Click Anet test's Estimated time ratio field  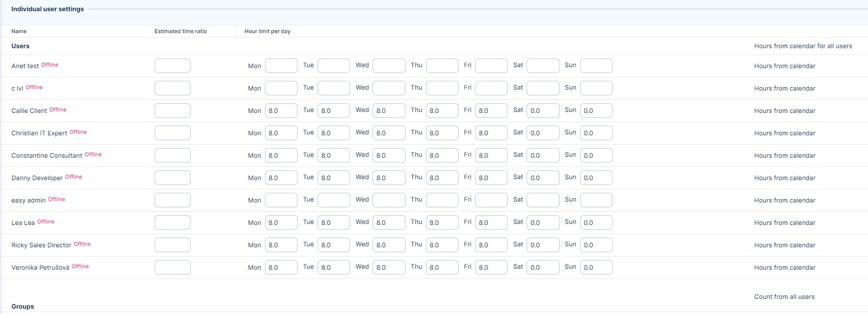click(173, 66)
